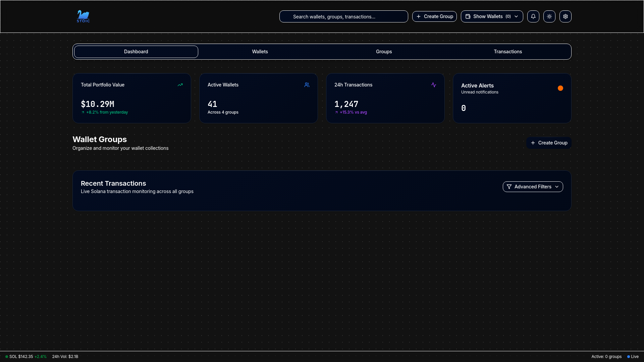Click the 0 alerts count

click(x=464, y=108)
